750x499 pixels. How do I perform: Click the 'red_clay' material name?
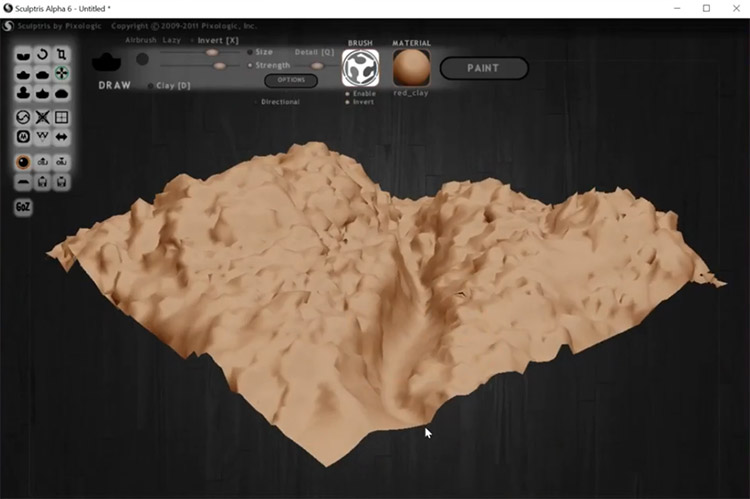tap(411, 93)
